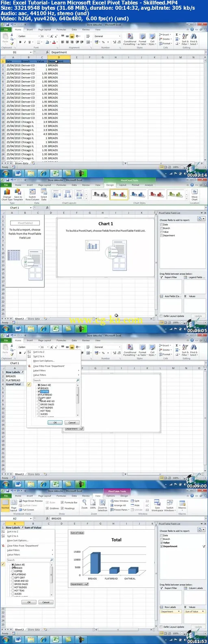Toggle Defer Layout Update in the 00:06:05 frame
Viewport: 208px width, 644px height.
pyautogui.click(x=162, y=316)
